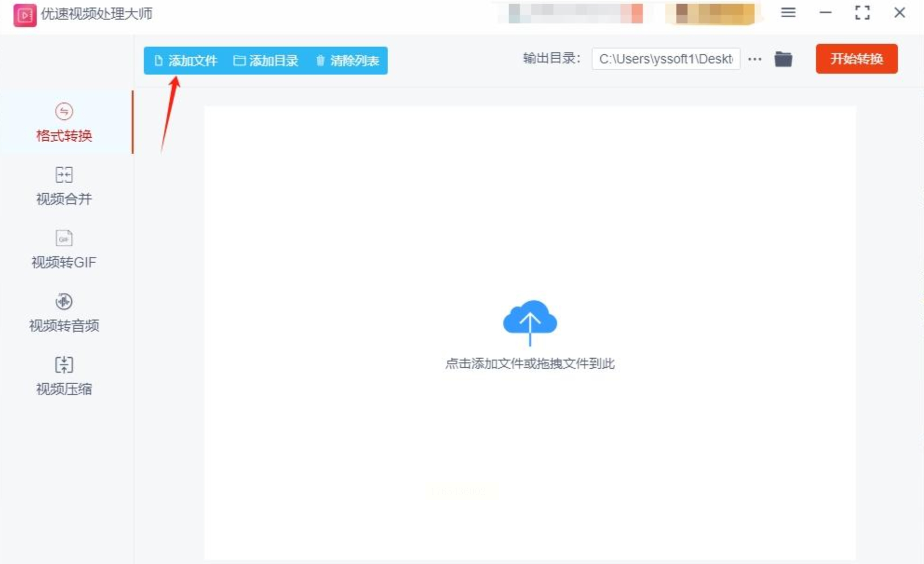
Task: Click the output directory path field
Action: coord(665,59)
